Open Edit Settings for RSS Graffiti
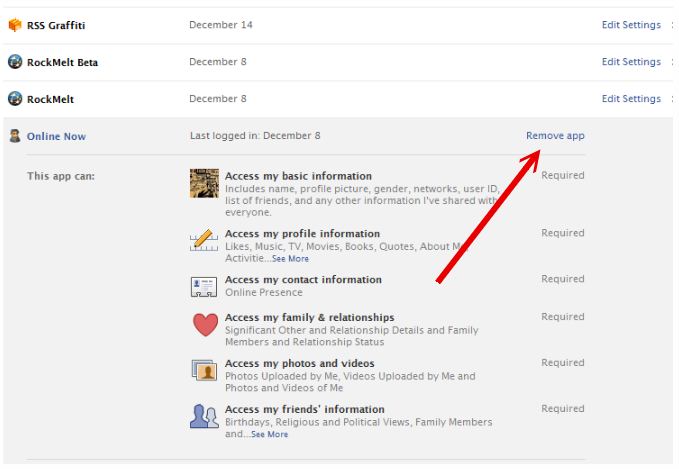The image size is (679, 469). [631, 25]
